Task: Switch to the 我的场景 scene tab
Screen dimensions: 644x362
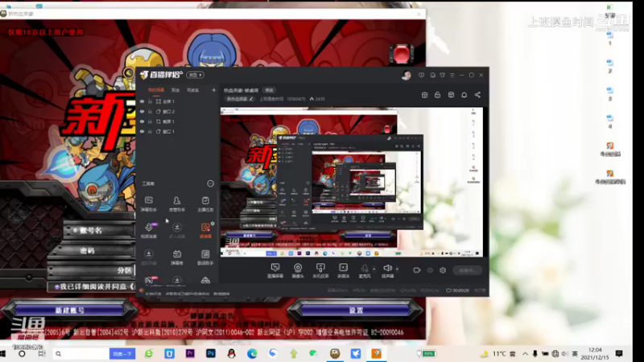Action: click(156, 90)
